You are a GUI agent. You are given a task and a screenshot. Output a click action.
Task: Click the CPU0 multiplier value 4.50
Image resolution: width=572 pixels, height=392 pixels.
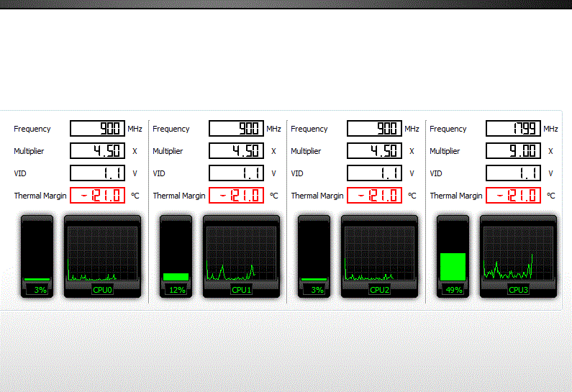(97, 150)
